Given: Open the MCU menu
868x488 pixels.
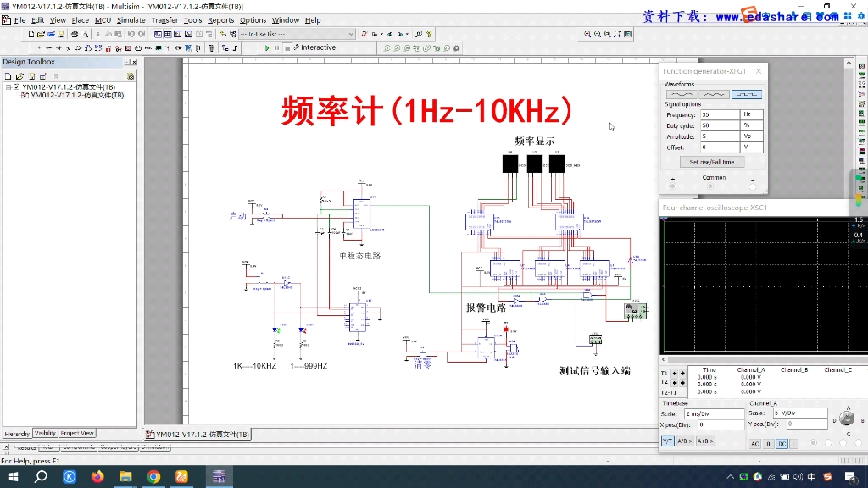Looking at the screenshot, I should 103,20.
